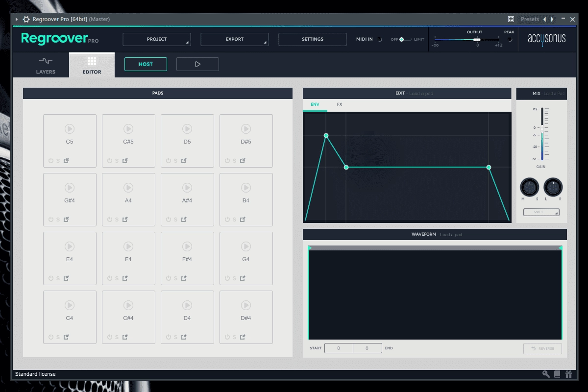This screenshot has width=588, height=392.
Task: Solo pad C#5 with its S button
Action: click(117, 161)
